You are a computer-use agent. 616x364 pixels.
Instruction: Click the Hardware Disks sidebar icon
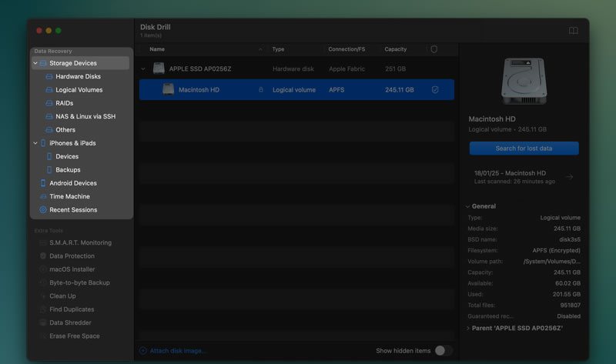(x=49, y=76)
